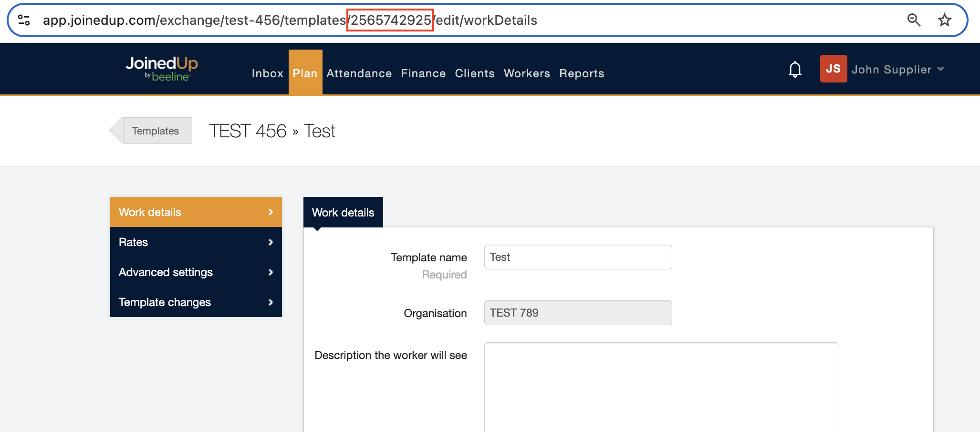Open Template changes sidebar item

196,302
